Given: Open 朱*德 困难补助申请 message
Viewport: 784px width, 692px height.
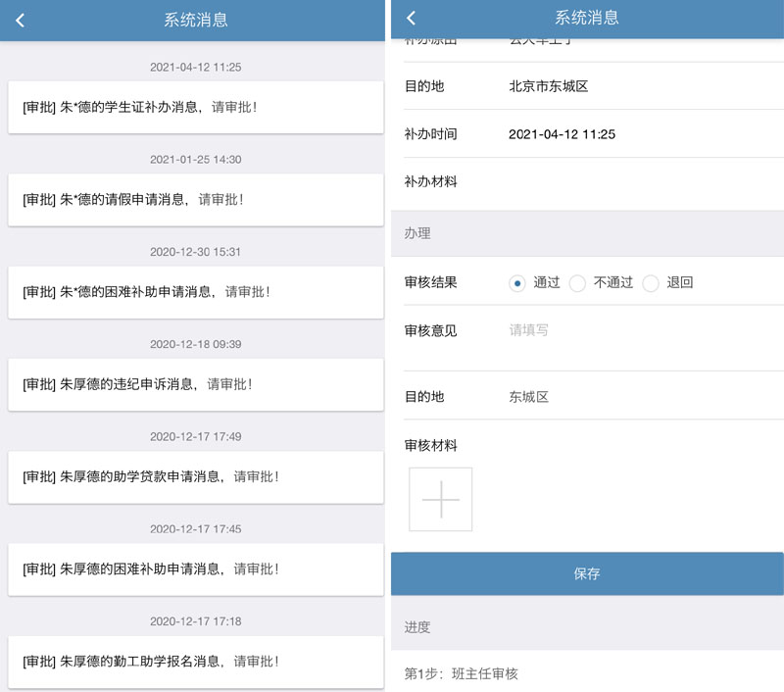Looking at the screenshot, I should pyautogui.click(x=195, y=292).
